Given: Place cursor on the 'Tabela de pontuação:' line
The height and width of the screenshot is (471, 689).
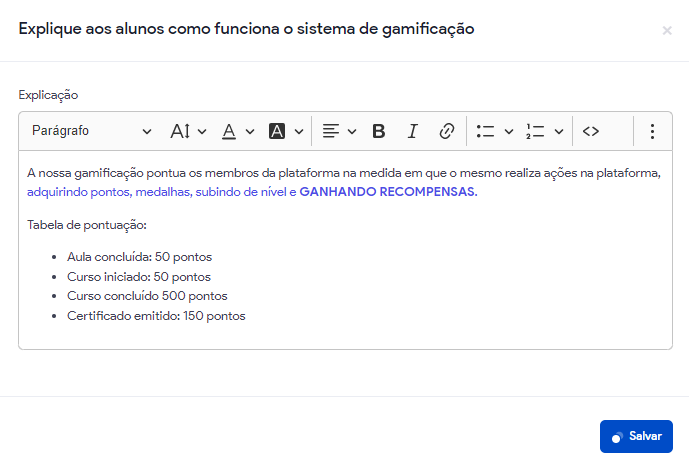Looking at the screenshot, I should pos(88,224).
